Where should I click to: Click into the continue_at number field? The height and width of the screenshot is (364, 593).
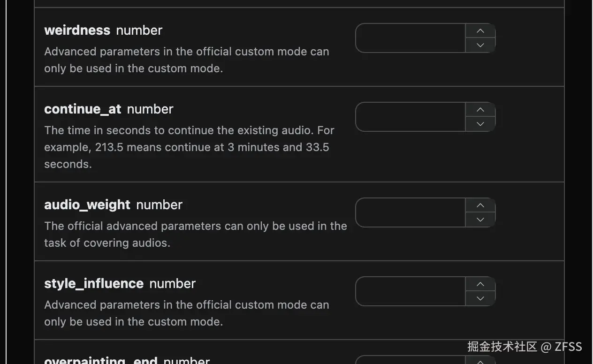[x=411, y=117]
